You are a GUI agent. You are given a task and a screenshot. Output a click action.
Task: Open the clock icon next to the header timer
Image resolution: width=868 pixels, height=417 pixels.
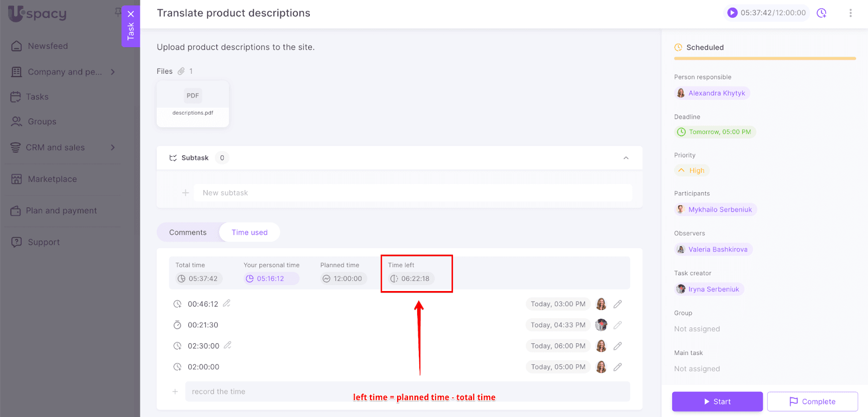coord(822,13)
